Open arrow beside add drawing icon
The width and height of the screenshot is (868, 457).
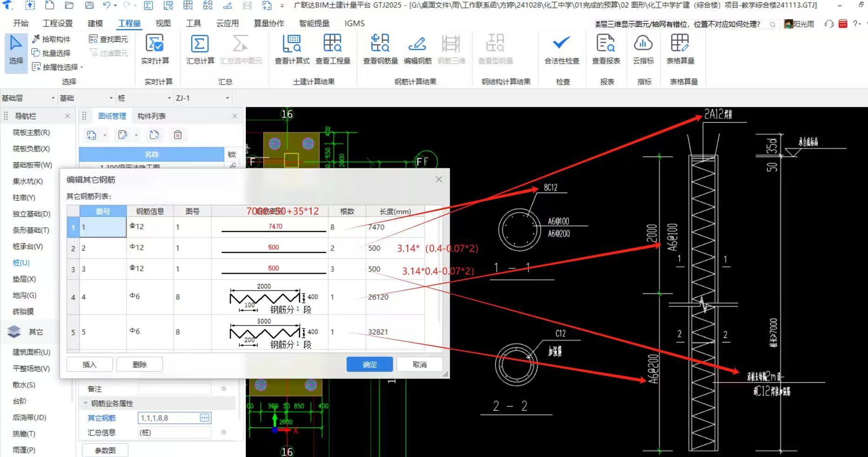click(x=105, y=135)
